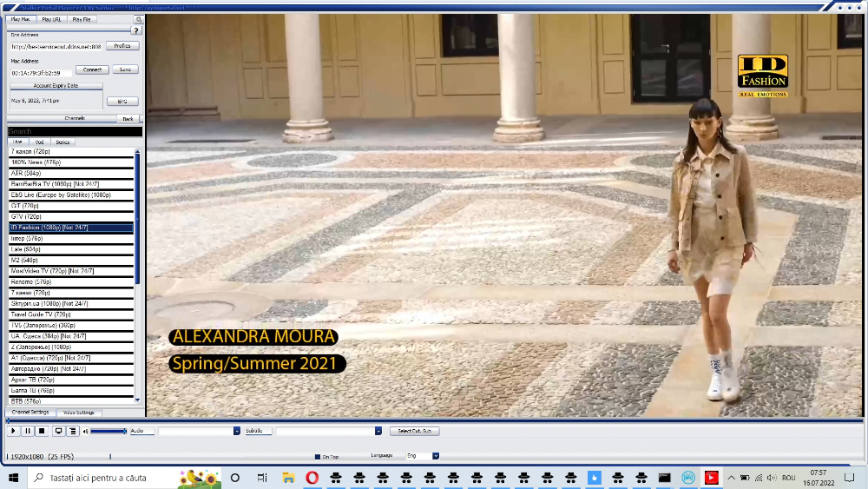Toggle the channel list panel icon
This screenshot has width=868, height=489.
click(x=73, y=431)
